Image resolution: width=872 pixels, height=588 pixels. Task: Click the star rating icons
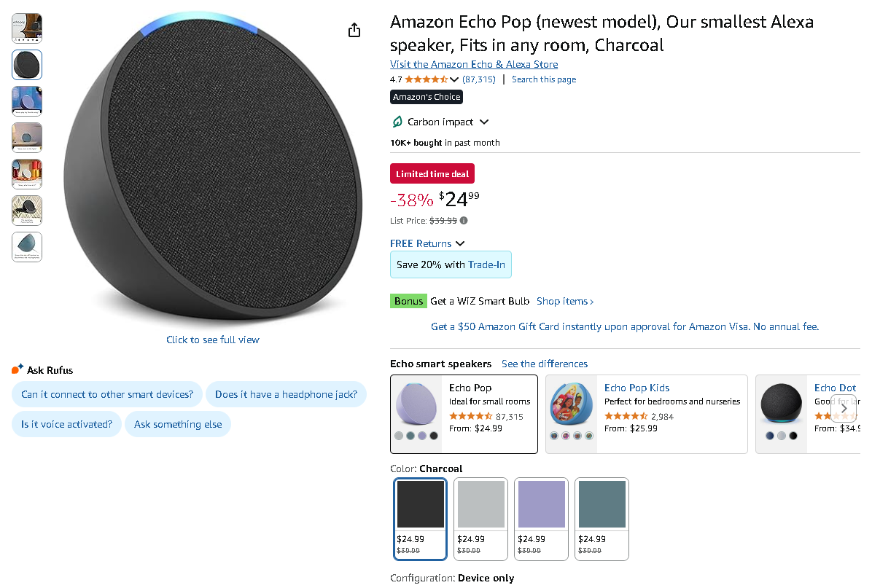pyautogui.click(x=426, y=79)
